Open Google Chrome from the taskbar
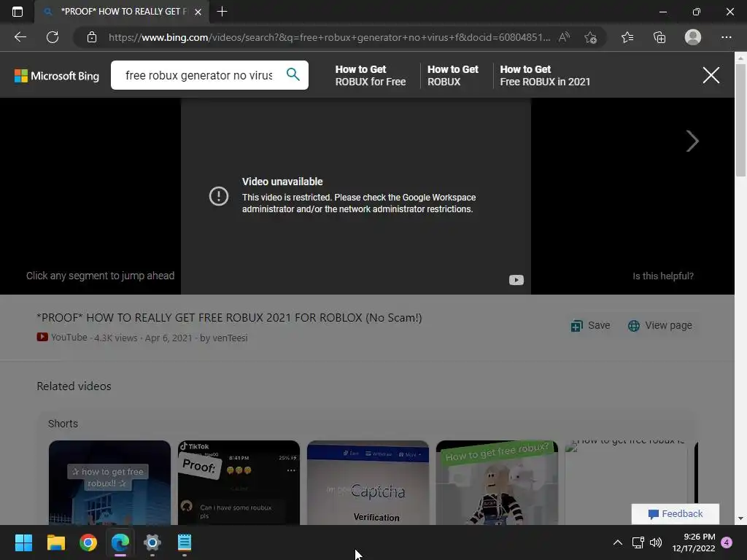Viewport: 747px width, 560px height. 88,542
